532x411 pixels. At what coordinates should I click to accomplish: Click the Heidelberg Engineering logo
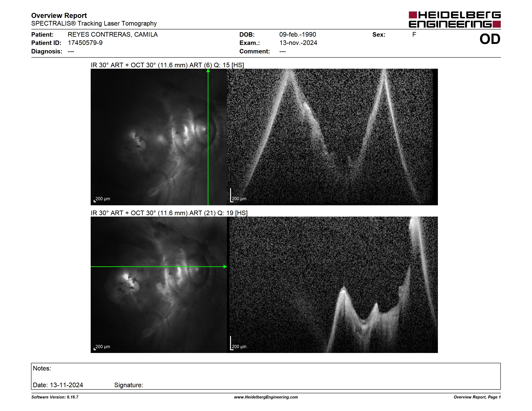(x=455, y=20)
